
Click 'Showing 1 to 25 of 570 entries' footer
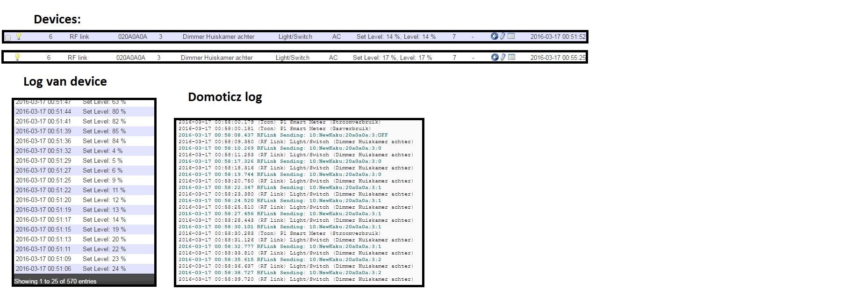pos(55,281)
